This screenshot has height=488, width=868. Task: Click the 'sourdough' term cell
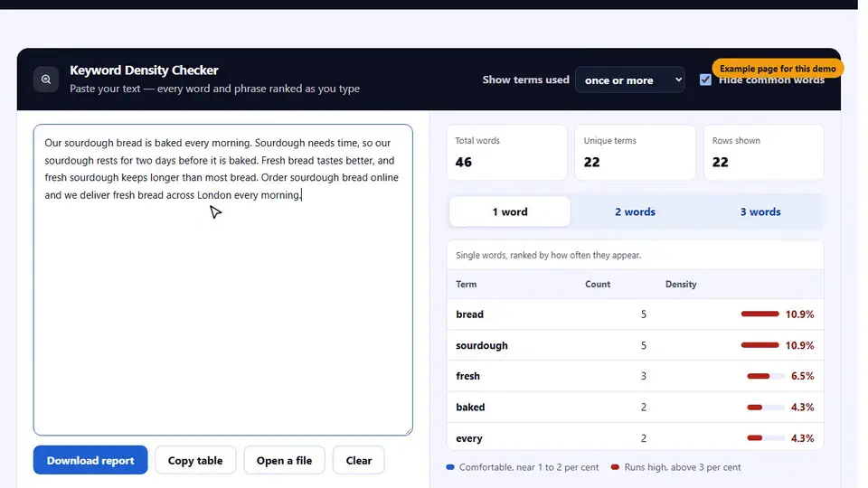[x=482, y=344]
